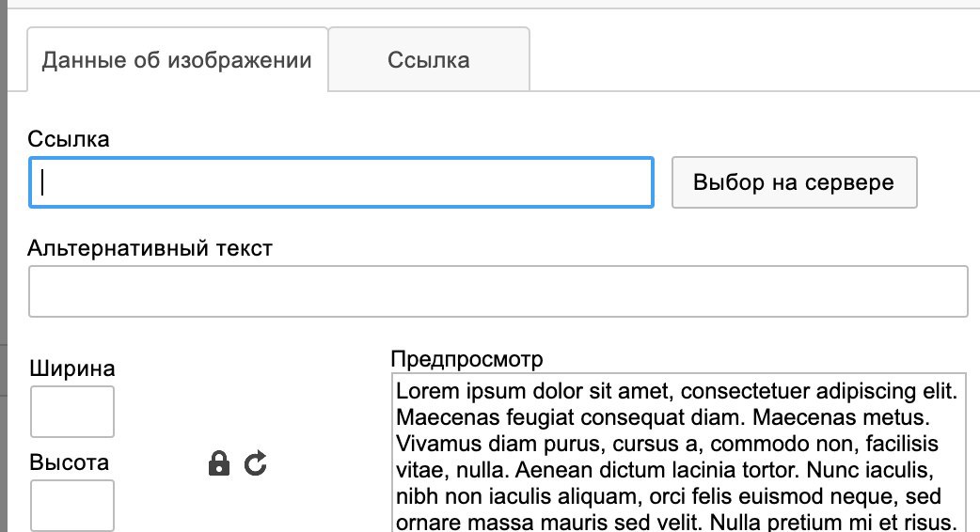Select the Ширина width input box
This screenshot has width=980, height=532.
coord(72,412)
